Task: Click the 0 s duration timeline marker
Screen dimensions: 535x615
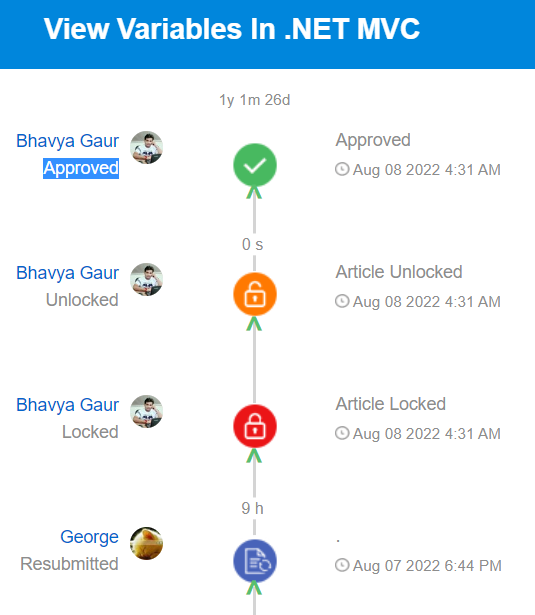Action: point(253,244)
